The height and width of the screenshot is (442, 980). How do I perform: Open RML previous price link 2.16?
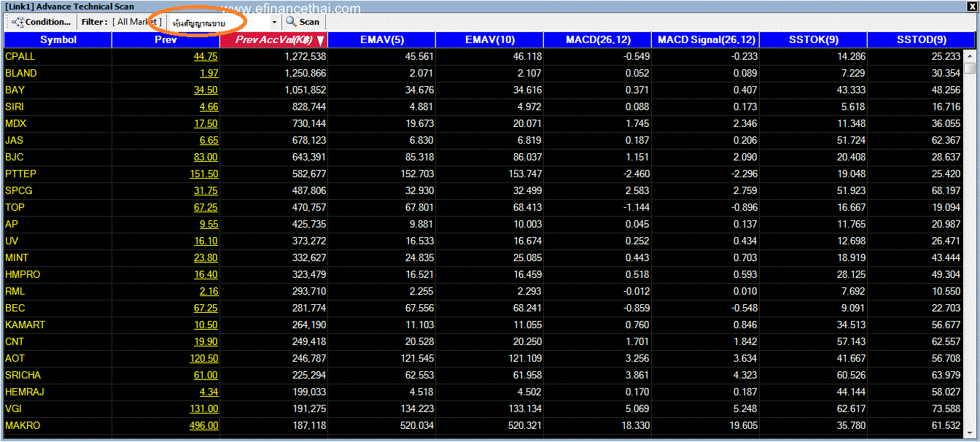(x=209, y=291)
